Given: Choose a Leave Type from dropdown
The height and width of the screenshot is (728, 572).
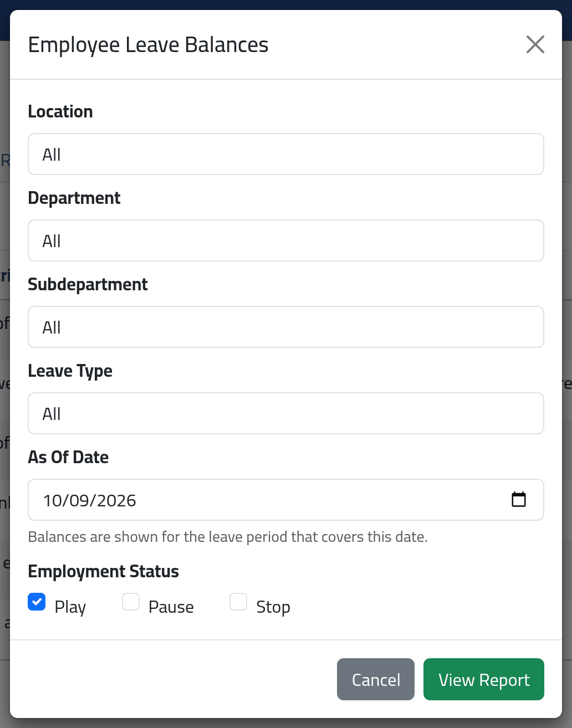Looking at the screenshot, I should point(286,413).
